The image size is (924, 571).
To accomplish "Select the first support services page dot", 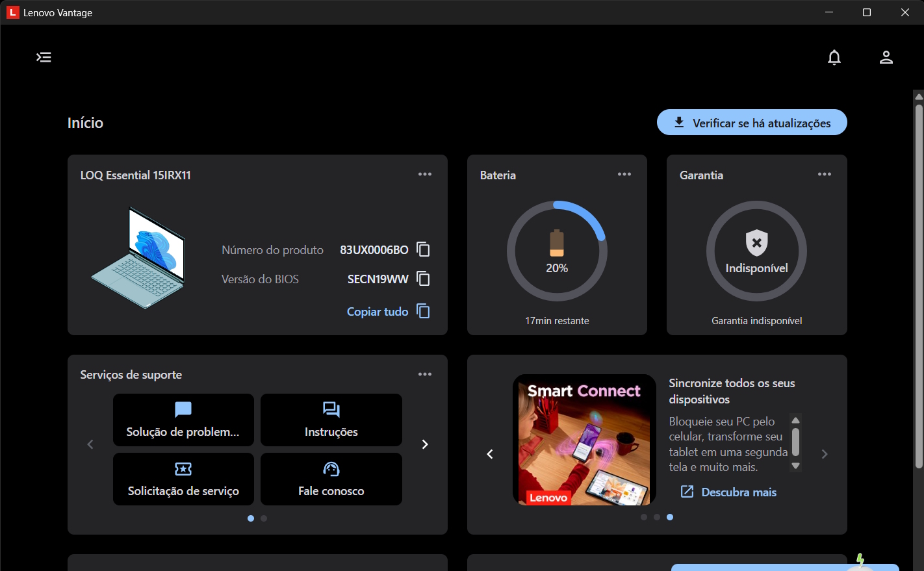I will pyautogui.click(x=251, y=518).
